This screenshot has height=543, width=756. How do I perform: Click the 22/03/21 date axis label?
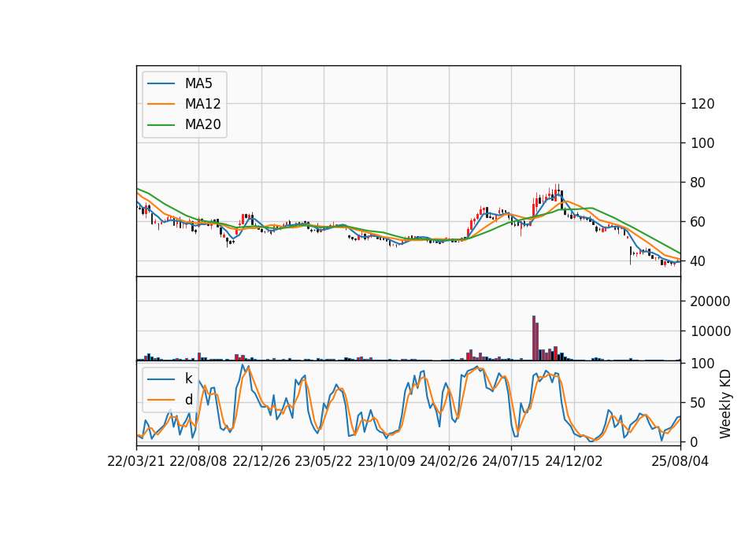coord(136,462)
